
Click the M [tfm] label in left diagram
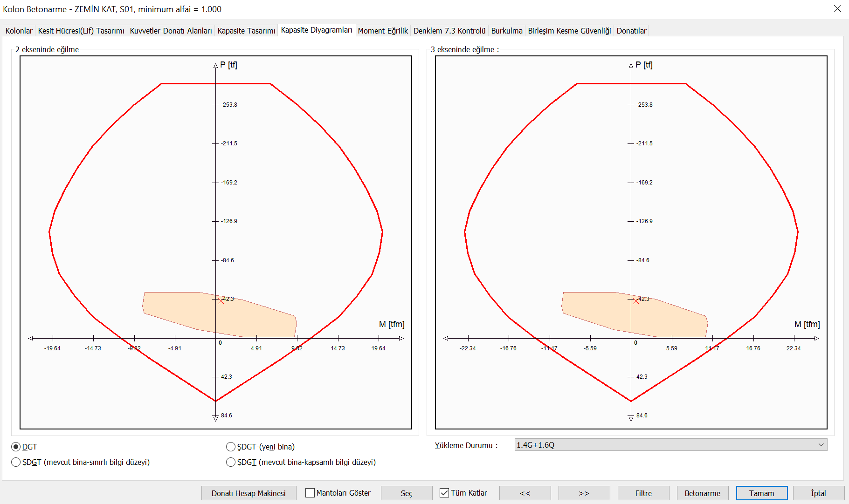tap(392, 324)
